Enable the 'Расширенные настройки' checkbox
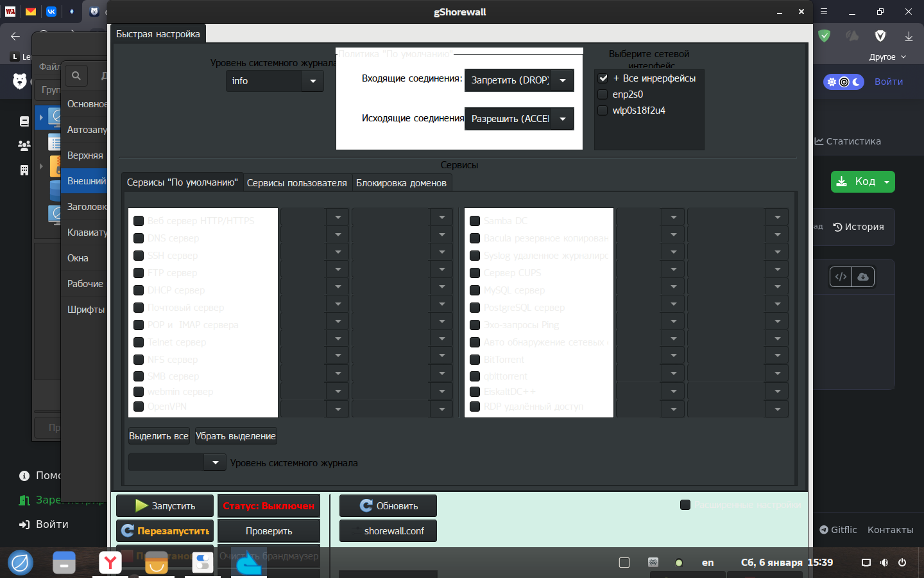This screenshot has width=924, height=578. point(685,505)
